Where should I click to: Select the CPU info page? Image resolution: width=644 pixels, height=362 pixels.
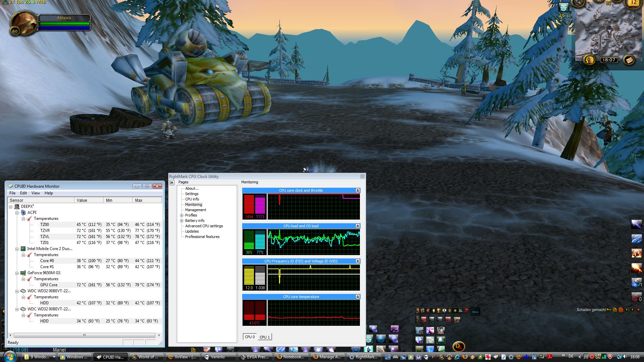tap(192, 199)
